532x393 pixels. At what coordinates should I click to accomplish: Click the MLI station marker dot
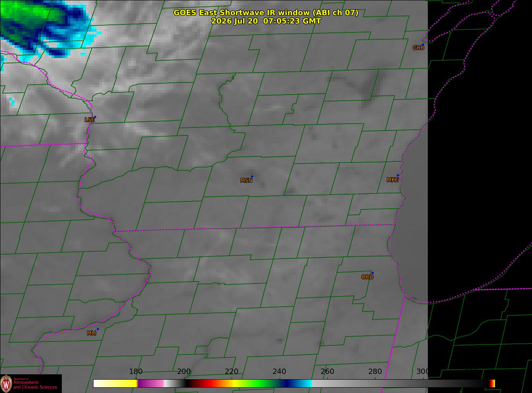pyautogui.click(x=98, y=329)
